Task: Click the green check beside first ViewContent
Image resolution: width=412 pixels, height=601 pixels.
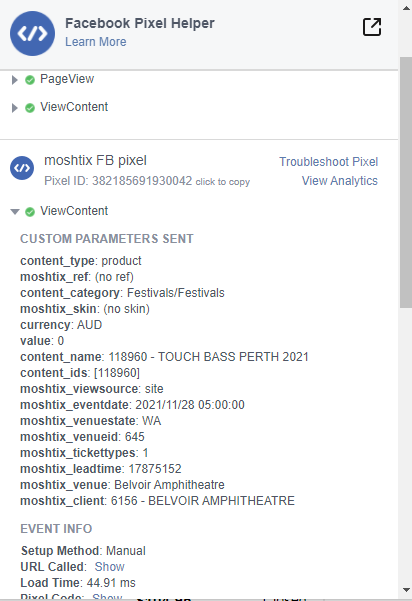Action: pos(30,108)
